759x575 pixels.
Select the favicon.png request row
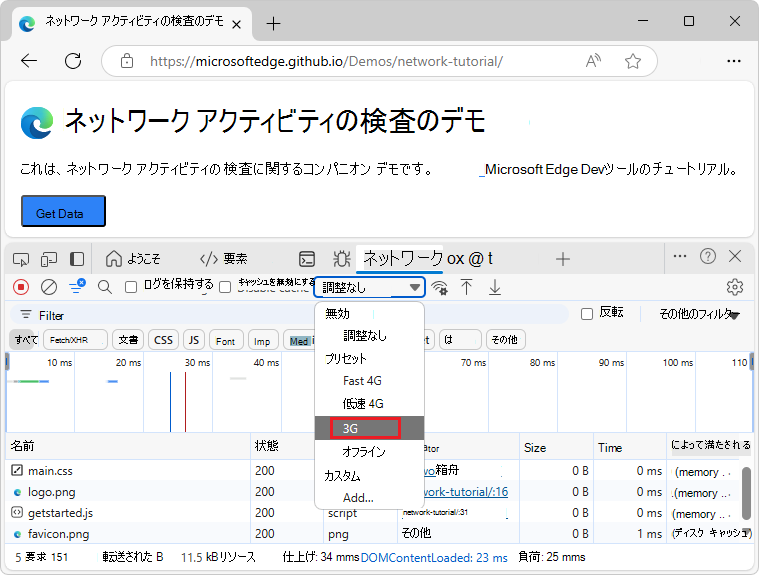tap(373, 533)
